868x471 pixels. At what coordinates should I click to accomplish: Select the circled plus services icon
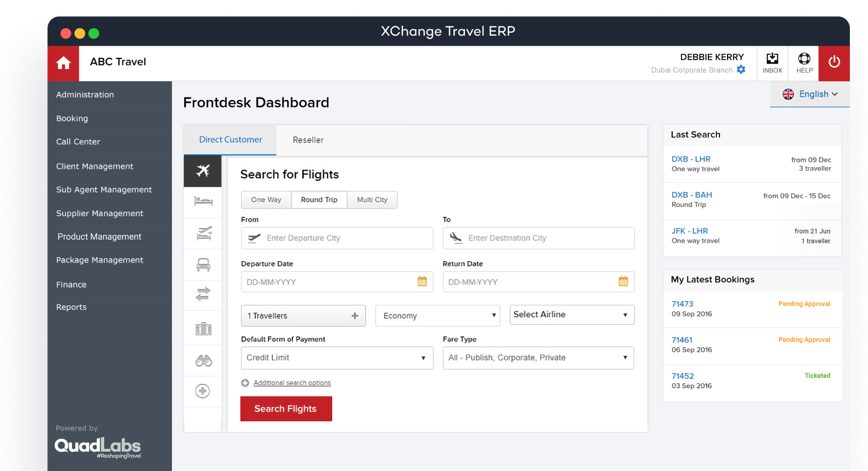pos(203,391)
